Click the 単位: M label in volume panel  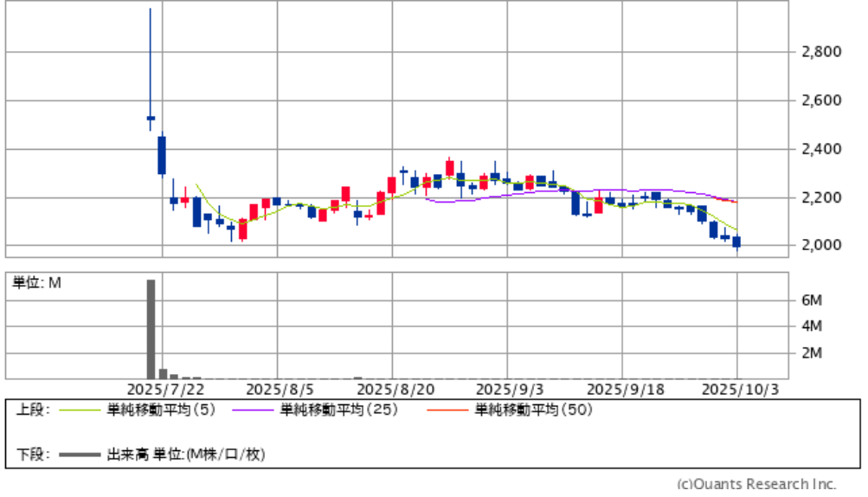click(x=35, y=282)
